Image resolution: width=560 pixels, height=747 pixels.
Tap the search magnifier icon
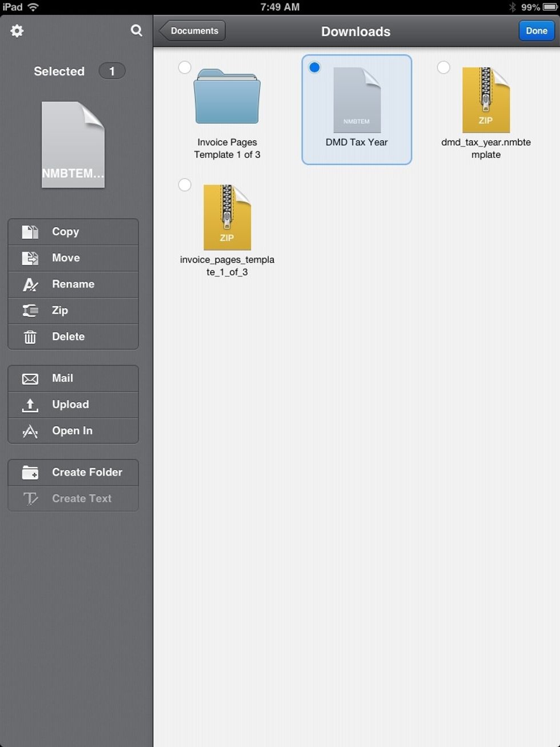tap(137, 30)
